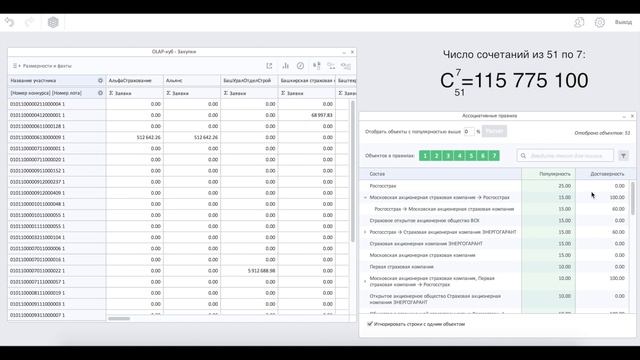Click the БашУралОтделСтрой column header
640x360 pixels.
click(249, 81)
